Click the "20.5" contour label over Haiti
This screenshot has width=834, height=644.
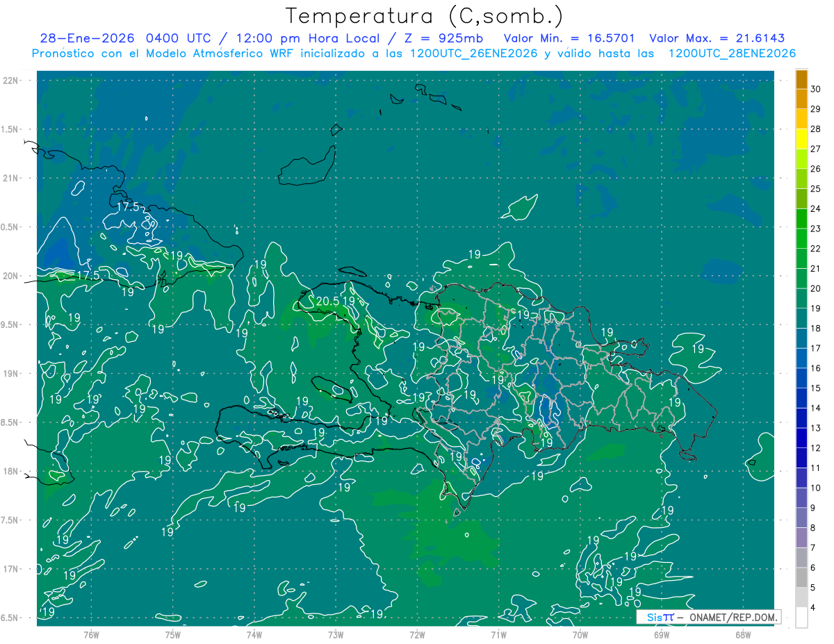click(327, 302)
